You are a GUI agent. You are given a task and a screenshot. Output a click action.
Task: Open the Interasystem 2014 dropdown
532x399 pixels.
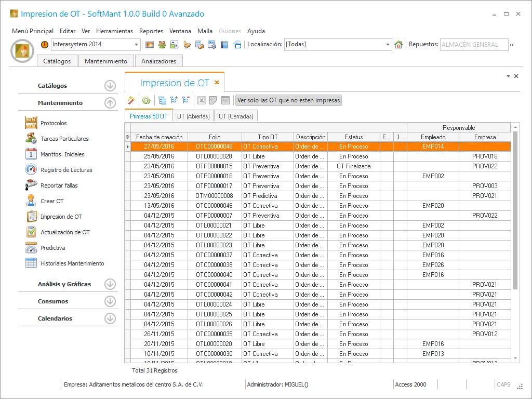(x=137, y=45)
